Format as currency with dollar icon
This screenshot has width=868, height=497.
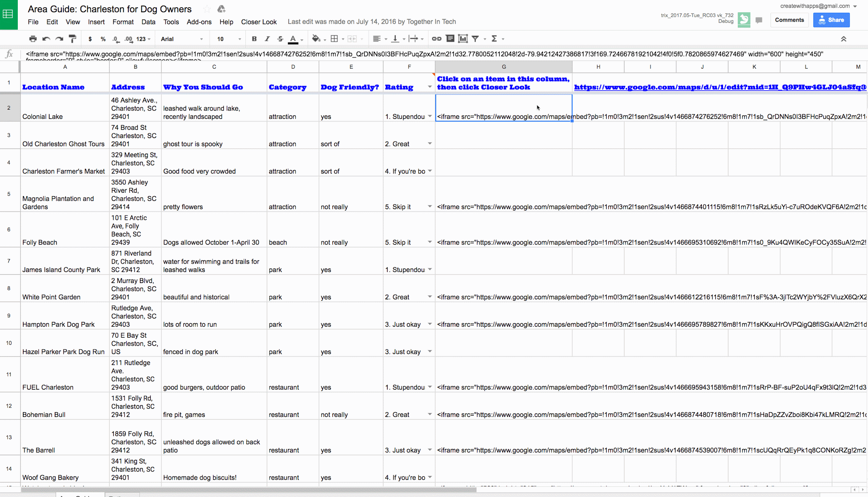[x=90, y=39]
